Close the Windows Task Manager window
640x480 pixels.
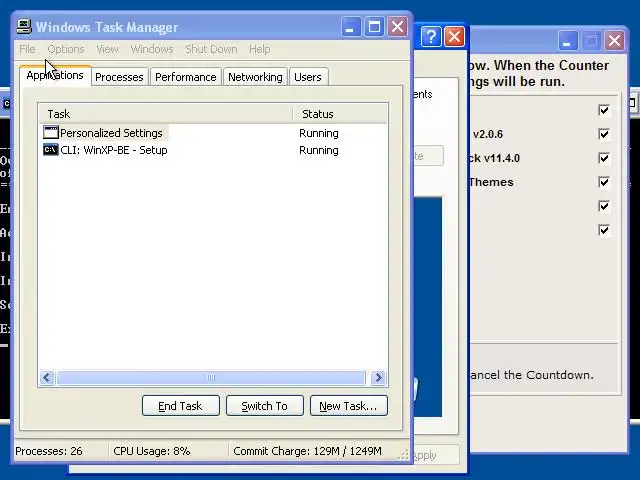[397, 27]
